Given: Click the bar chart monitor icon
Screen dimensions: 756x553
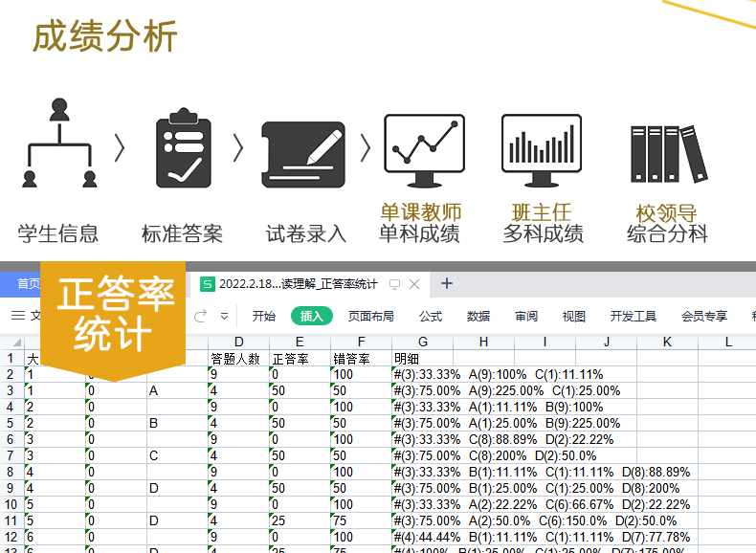Looking at the screenshot, I should coord(542,150).
